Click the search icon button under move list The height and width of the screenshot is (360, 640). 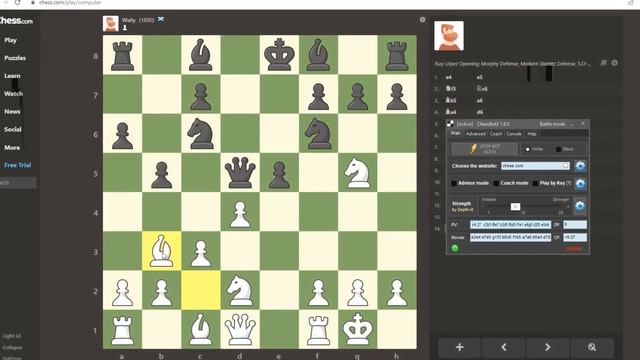[592, 347]
